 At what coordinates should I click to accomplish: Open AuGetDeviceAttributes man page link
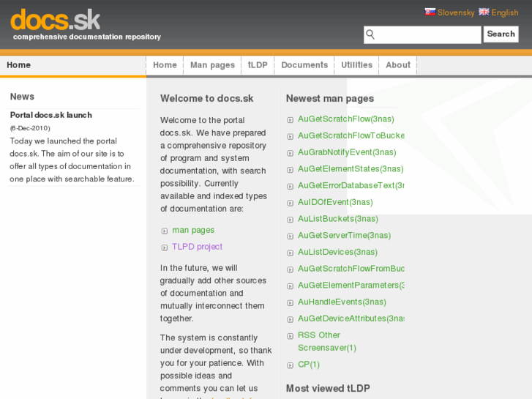351,318
